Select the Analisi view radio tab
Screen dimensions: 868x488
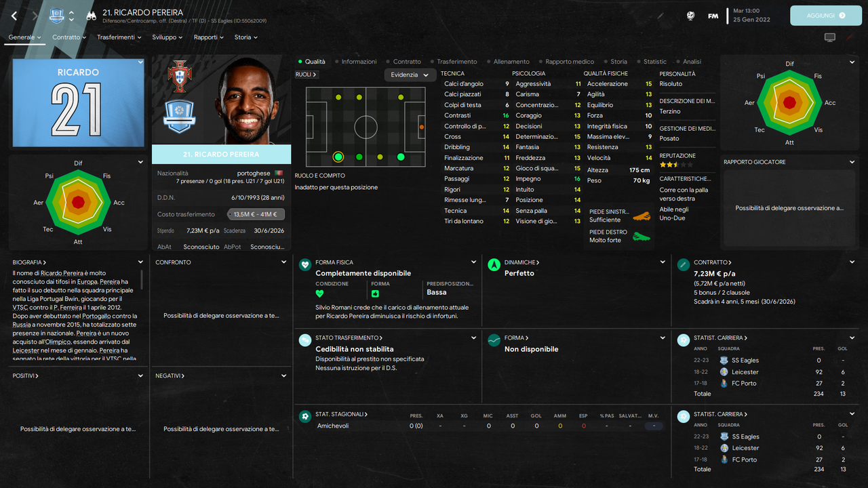[x=688, y=62]
